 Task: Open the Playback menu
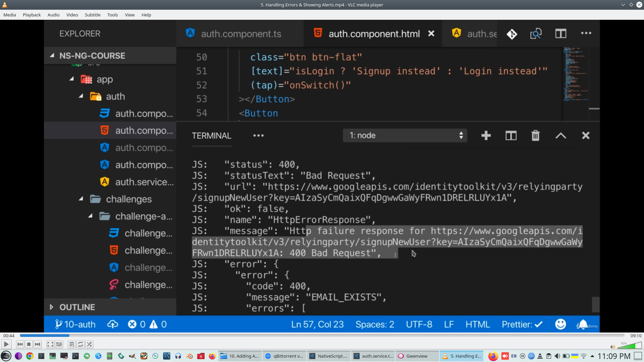[32, 15]
